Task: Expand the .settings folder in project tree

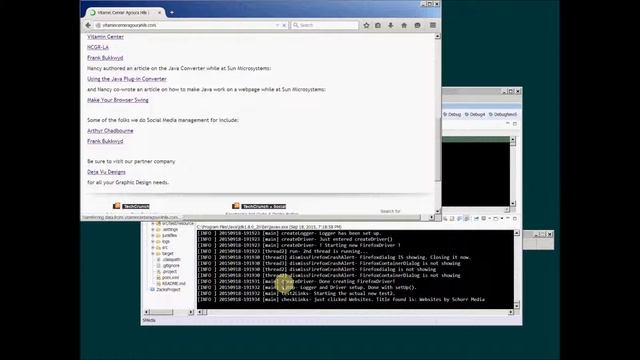Action: click(x=153, y=229)
